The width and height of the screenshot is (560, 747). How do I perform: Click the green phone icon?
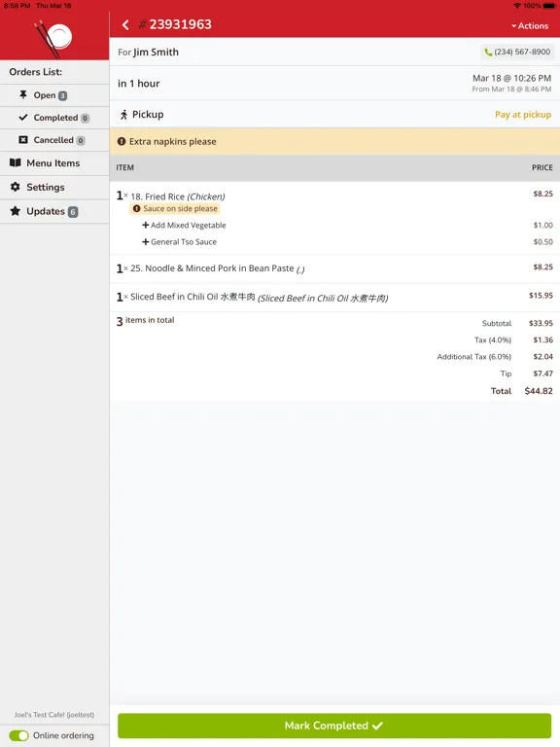[488, 52]
